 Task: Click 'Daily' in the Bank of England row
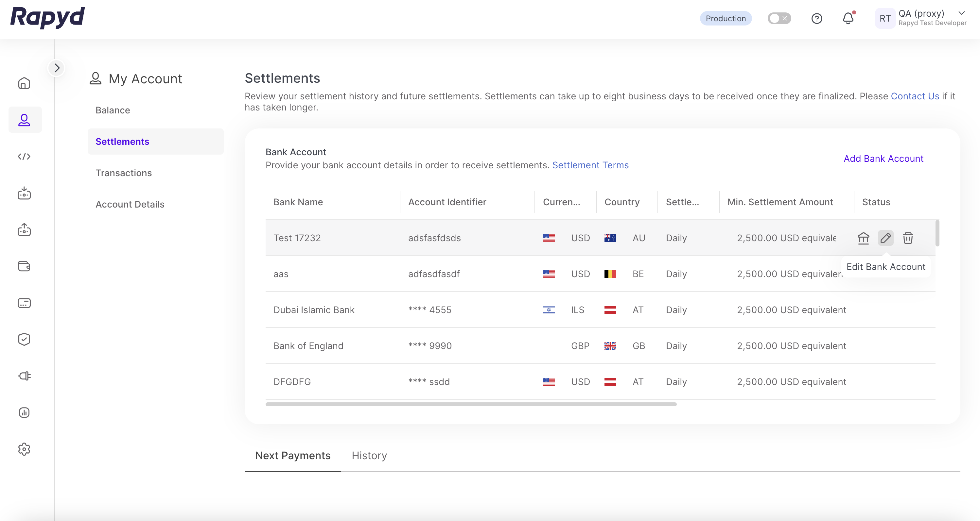(x=676, y=345)
